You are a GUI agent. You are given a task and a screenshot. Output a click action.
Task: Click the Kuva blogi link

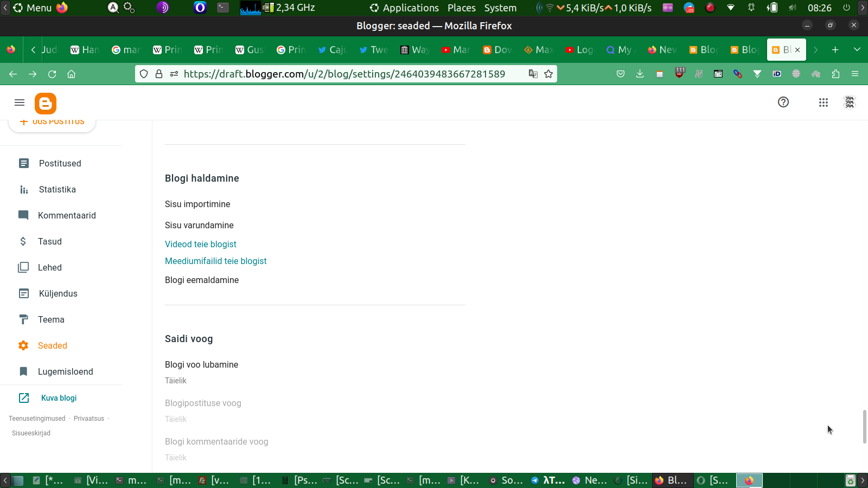pyautogui.click(x=59, y=398)
